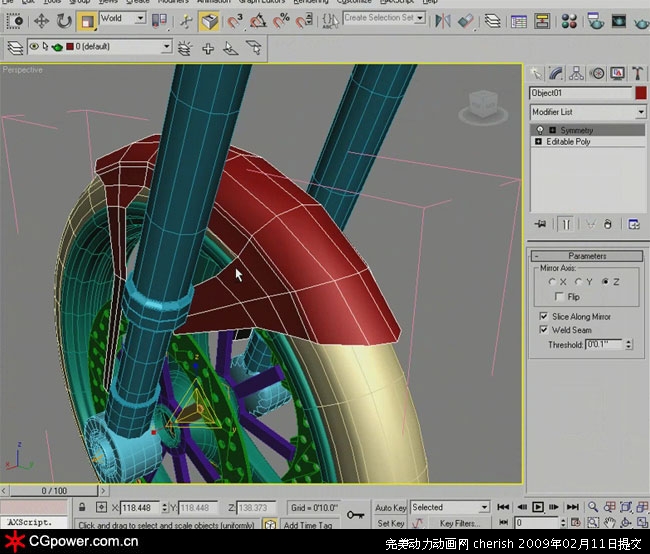650x554 pixels.
Task: Toggle absolute/offset transform type-in mode
Action: (x=101, y=507)
